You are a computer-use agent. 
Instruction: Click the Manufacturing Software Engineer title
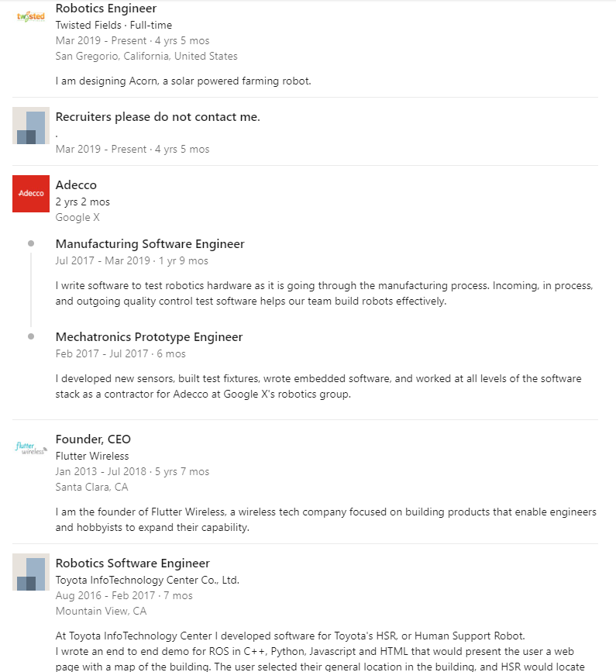pos(150,244)
